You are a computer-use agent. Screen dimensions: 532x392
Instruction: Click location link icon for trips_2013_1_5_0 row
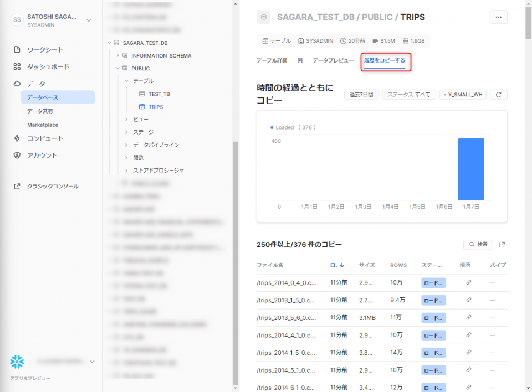(469, 300)
